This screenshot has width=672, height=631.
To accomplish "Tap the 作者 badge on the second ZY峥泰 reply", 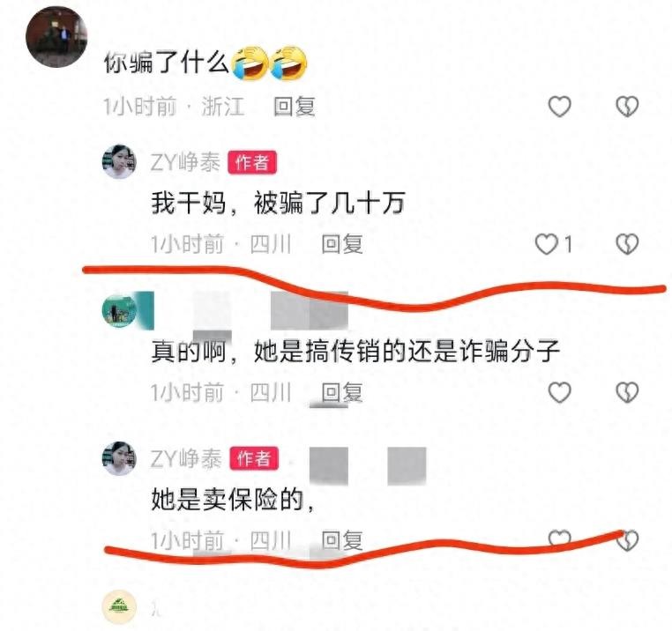I will pyautogui.click(x=254, y=459).
